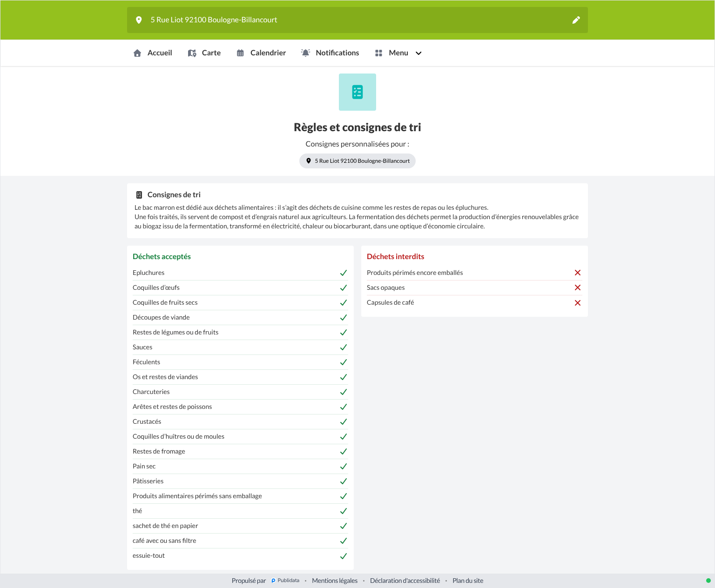Click the Publidata logo in the footer
This screenshot has width=715, height=588.
pyautogui.click(x=274, y=581)
